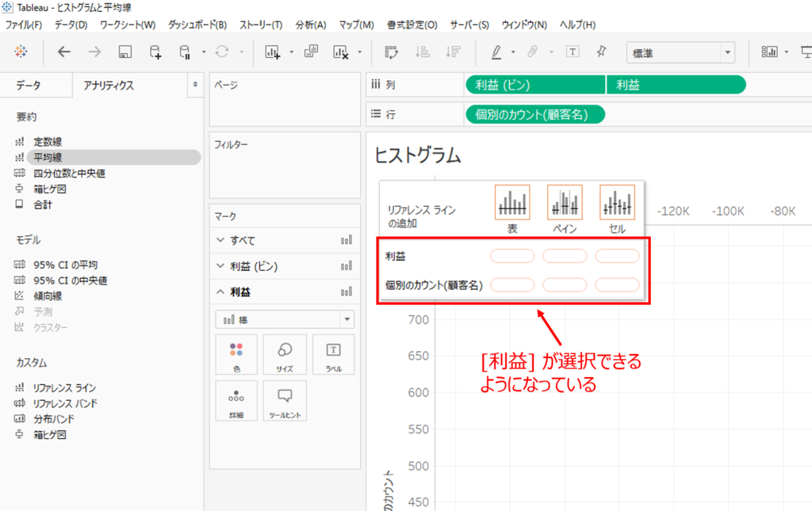Open the 分析(A) menu
The height and width of the screenshot is (511, 812).
click(311, 25)
